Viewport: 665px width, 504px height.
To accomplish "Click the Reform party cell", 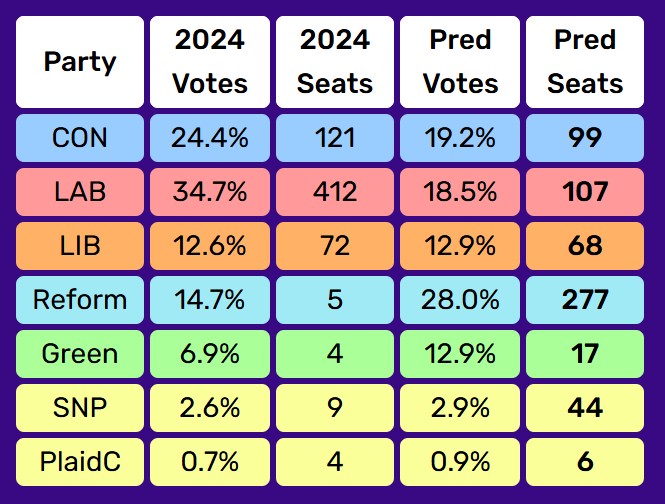I will click(x=80, y=300).
